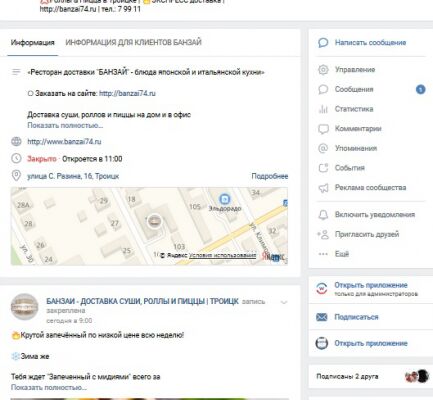Image resolution: width=433 pixels, height=400 pixels.
Task: Click the restaurant marker on the map
Action: tap(154, 221)
